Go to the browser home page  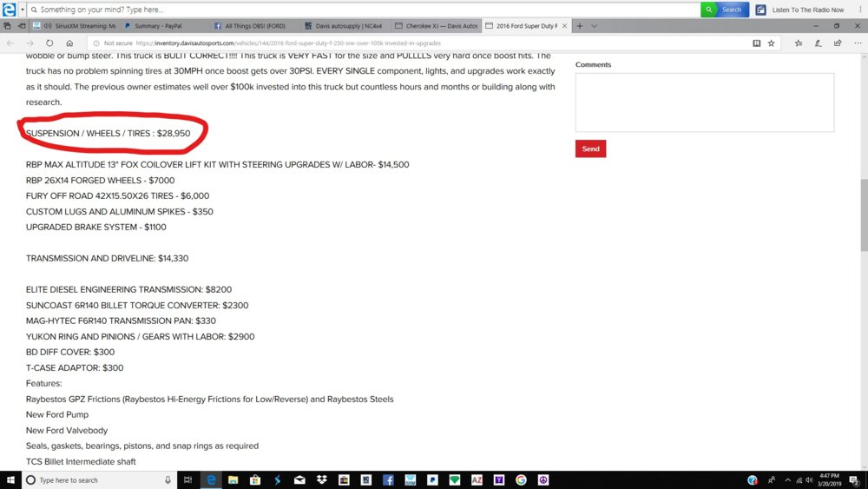69,43
